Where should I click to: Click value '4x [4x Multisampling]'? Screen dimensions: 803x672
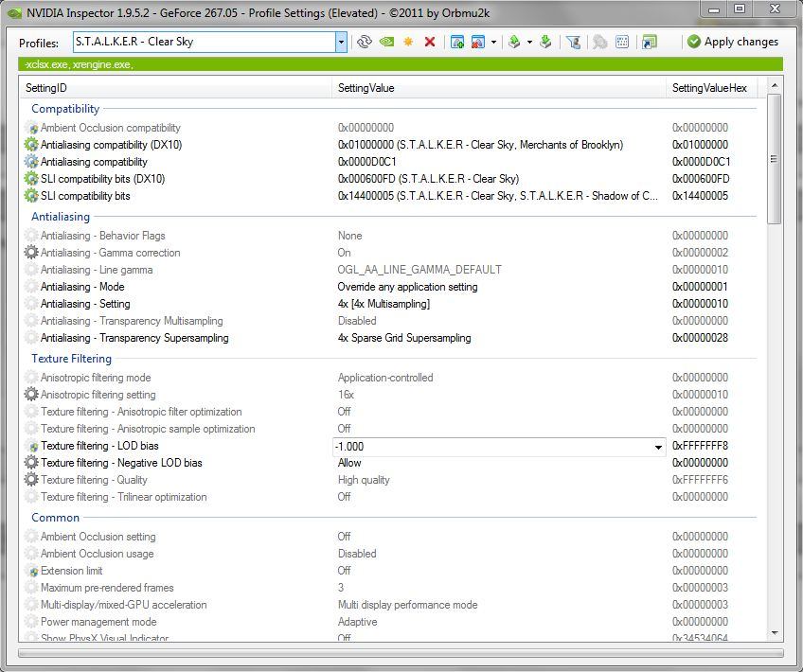[384, 304]
